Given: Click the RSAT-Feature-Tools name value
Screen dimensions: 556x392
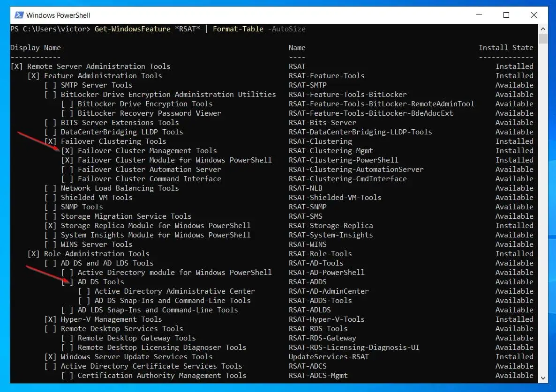Looking at the screenshot, I should point(327,76).
